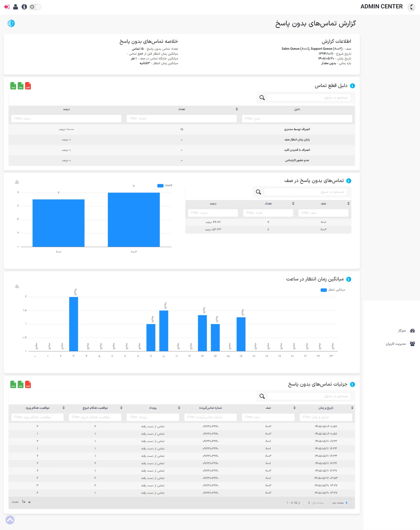The height and width of the screenshot is (530, 420).
Task: Toggle میانگین انتظار legend swatch
Action: point(323,290)
